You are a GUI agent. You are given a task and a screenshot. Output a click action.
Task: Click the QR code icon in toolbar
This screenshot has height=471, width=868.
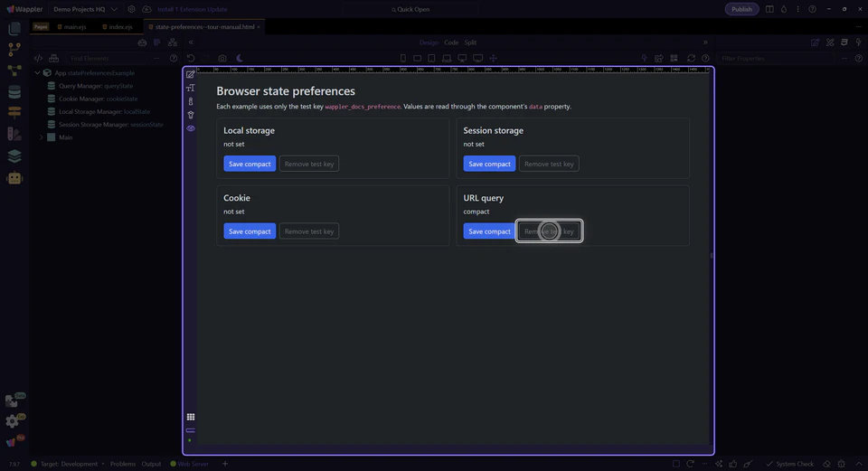[675, 58]
